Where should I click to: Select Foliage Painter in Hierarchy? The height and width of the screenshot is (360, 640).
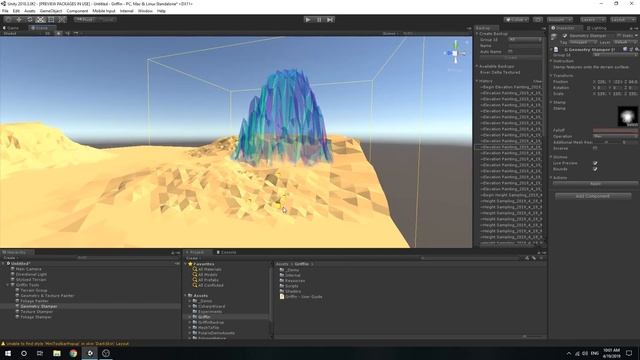click(x=34, y=301)
